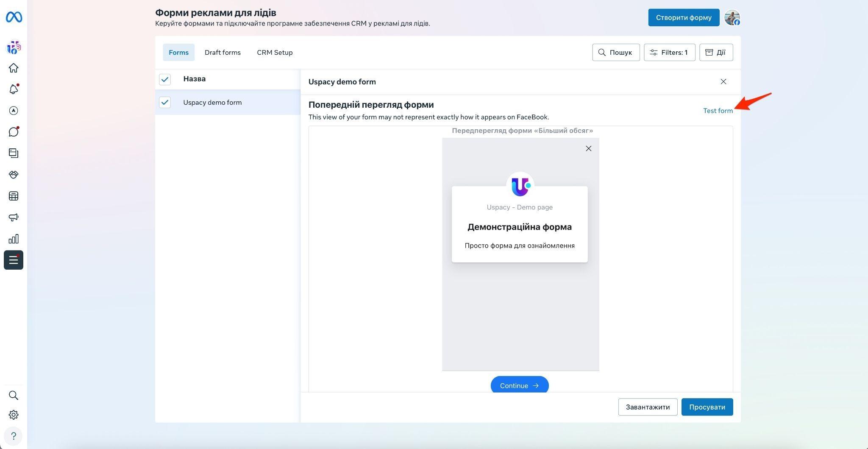Open the Home icon in sidebar
Viewport: 868px width, 449px height.
point(14,68)
